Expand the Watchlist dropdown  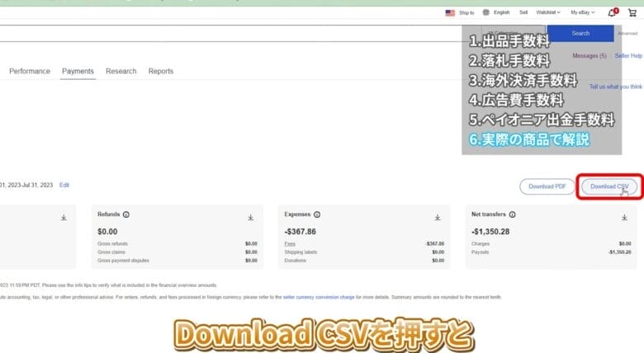(547, 13)
